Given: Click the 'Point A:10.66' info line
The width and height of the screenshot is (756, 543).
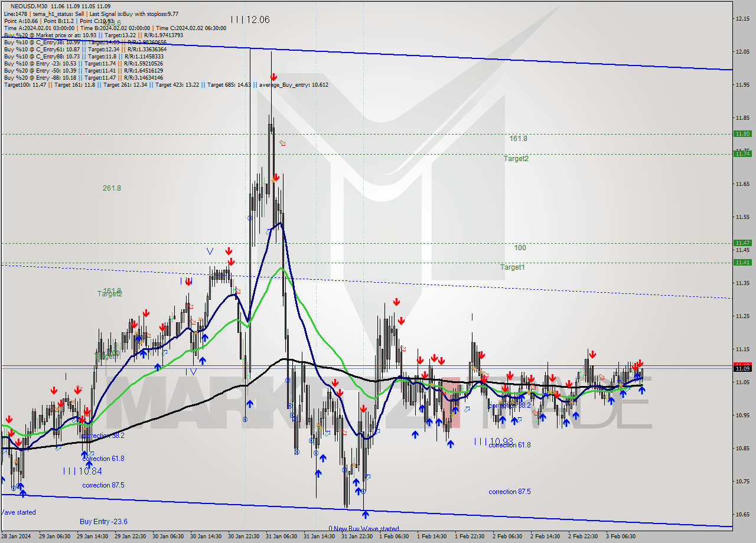Looking at the screenshot, I should 58,21.
